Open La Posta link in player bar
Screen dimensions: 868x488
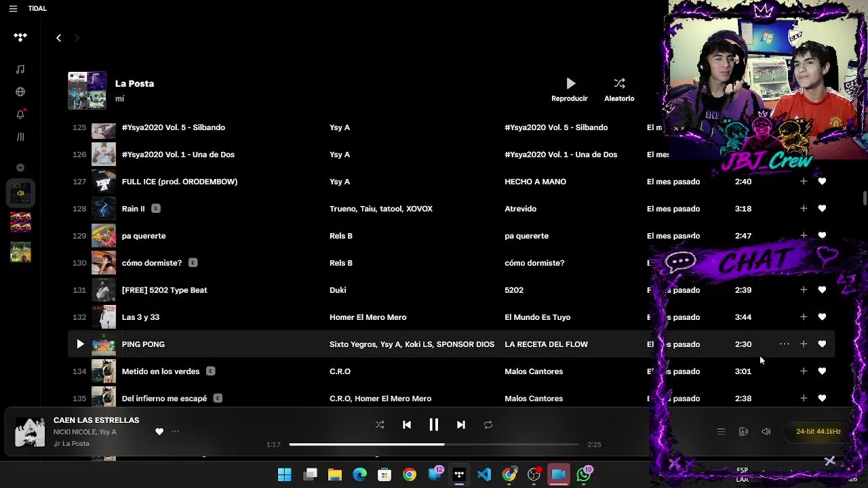pos(75,444)
